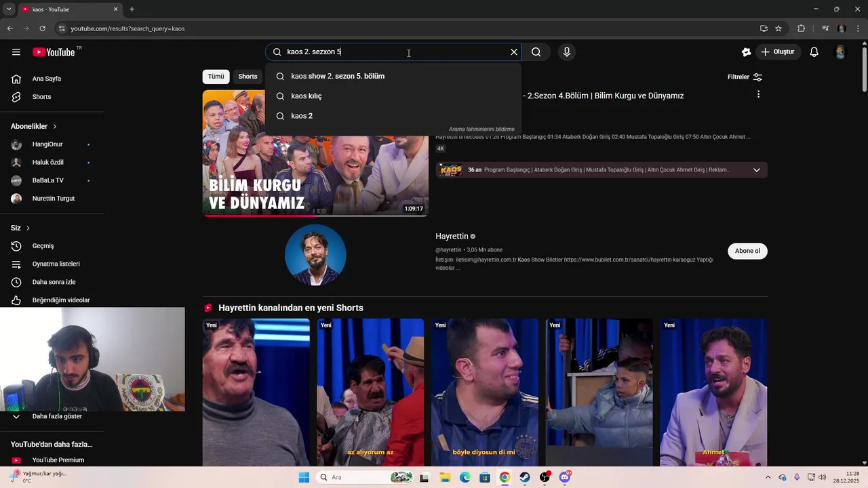The height and width of the screenshot is (488, 868).
Task: Expand the Siz section
Action: pyautogui.click(x=20, y=228)
